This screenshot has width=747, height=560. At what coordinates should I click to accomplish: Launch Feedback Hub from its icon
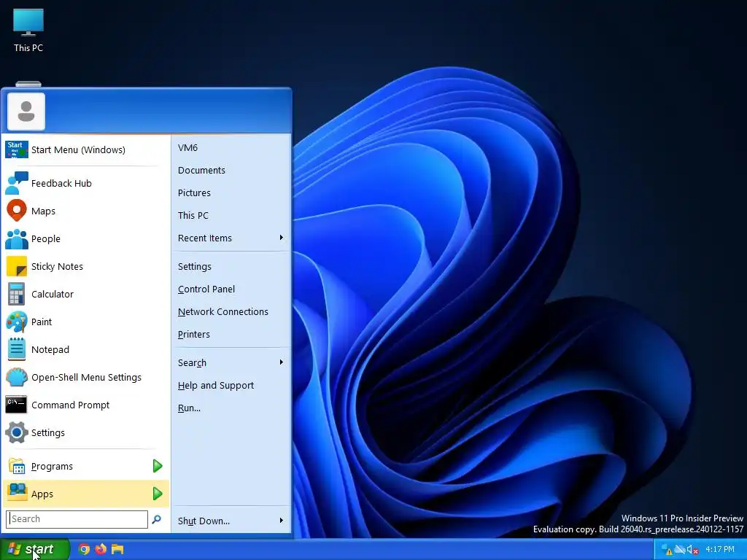(17, 183)
